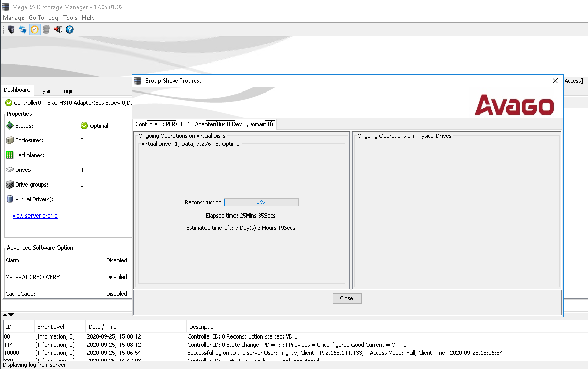This screenshot has height=369, width=588.
Task: Click the Alarm 'Disabled' value
Action: pyautogui.click(x=116, y=260)
